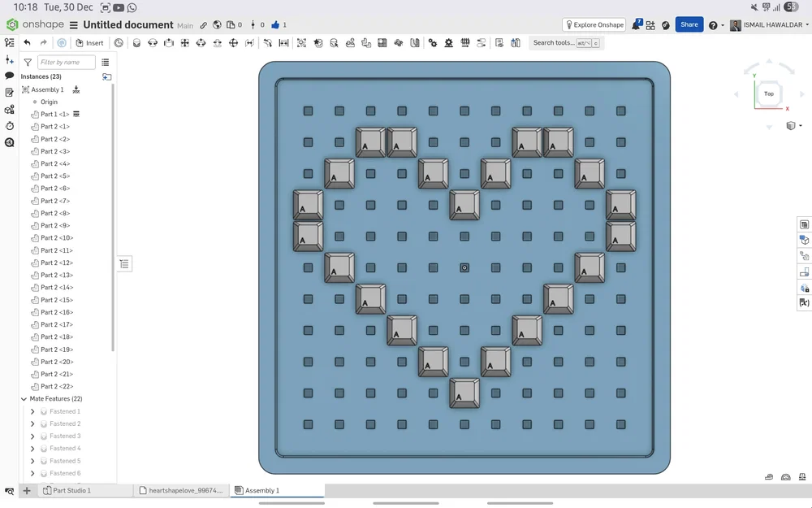Click the globe public-document icon
The width and height of the screenshot is (812, 508).
pos(217,25)
